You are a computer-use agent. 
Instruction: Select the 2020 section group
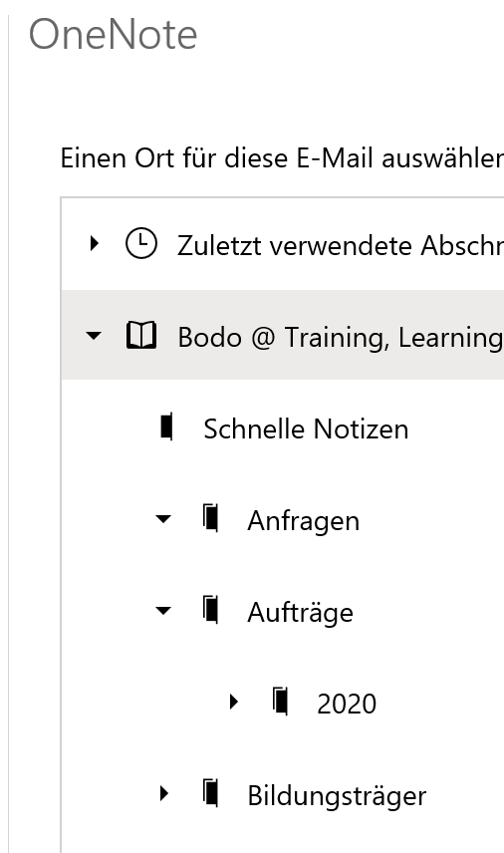[347, 704]
